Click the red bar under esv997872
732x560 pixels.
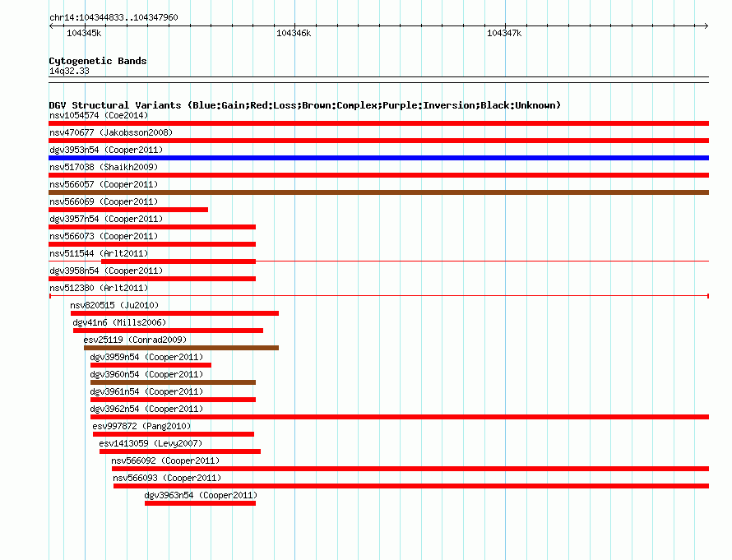(x=174, y=434)
